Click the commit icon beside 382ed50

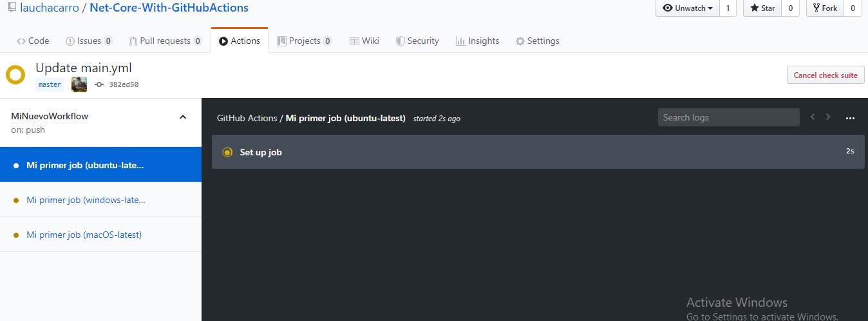99,84
